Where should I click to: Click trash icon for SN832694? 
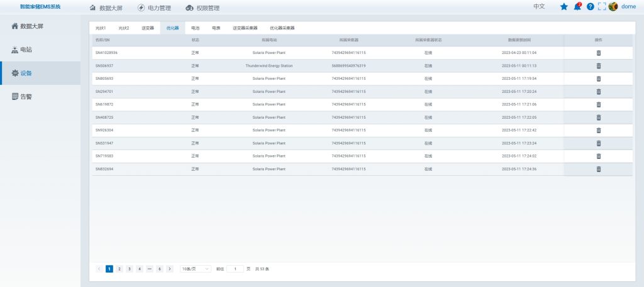(x=598, y=169)
